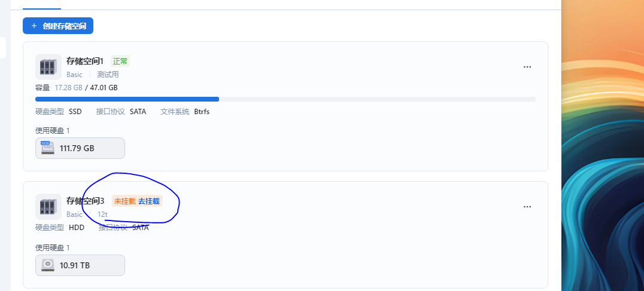644x291 pixels.
Task: Select the HDD disk icon 10.91 TB
Action: click(48, 265)
